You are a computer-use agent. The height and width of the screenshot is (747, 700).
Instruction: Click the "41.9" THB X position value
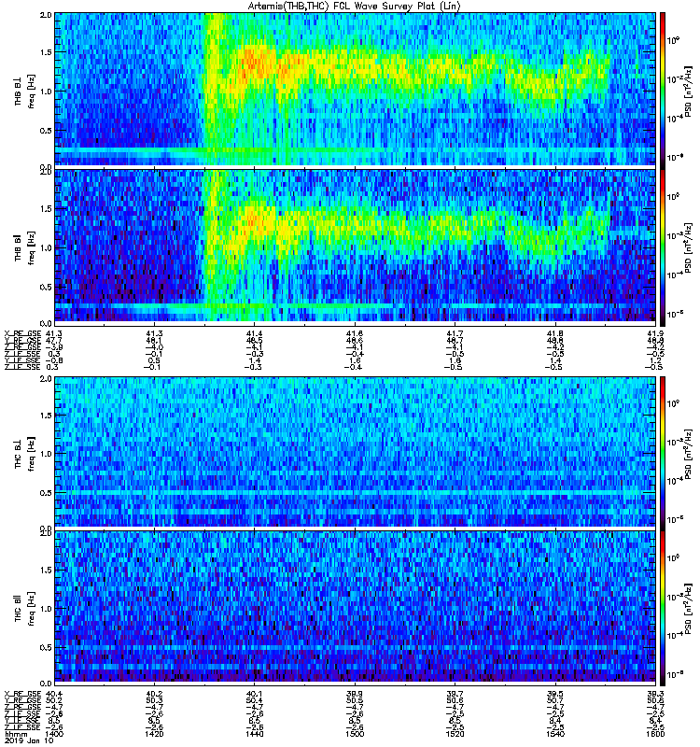(x=656, y=333)
